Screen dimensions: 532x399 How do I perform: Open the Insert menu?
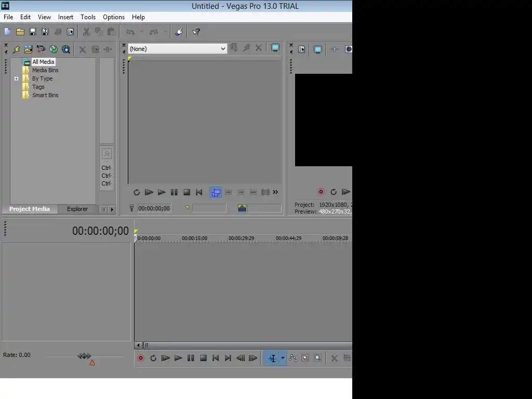(65, 17)
